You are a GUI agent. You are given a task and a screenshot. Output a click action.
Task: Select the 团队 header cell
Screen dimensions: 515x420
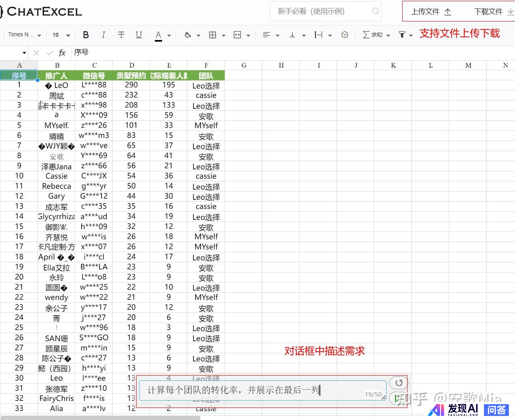point(206,75)
